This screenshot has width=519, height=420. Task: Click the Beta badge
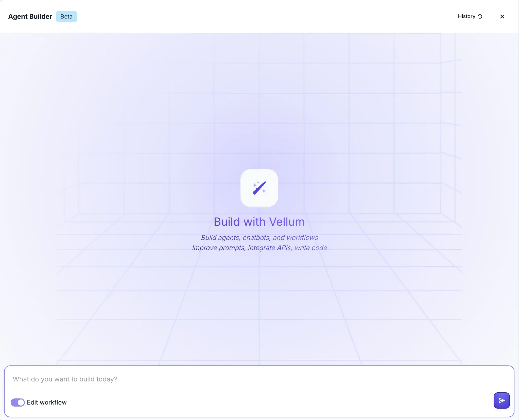pyautogui.click(x=66, y=16)
